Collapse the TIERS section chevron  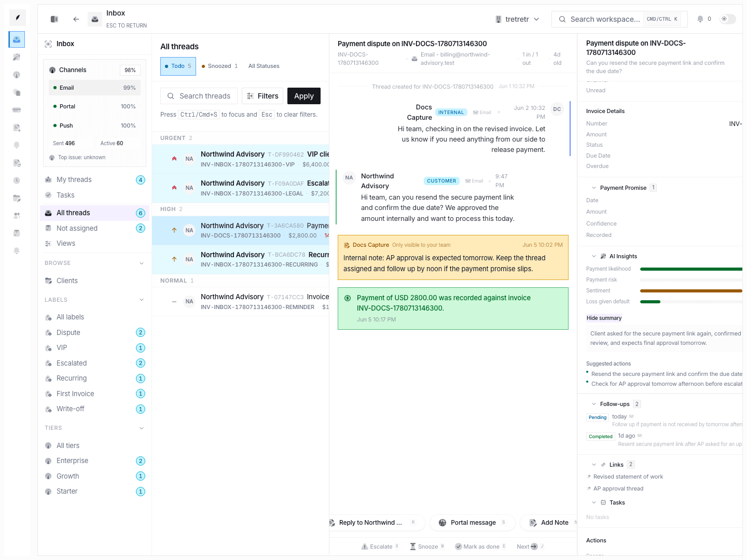[142, 428]
